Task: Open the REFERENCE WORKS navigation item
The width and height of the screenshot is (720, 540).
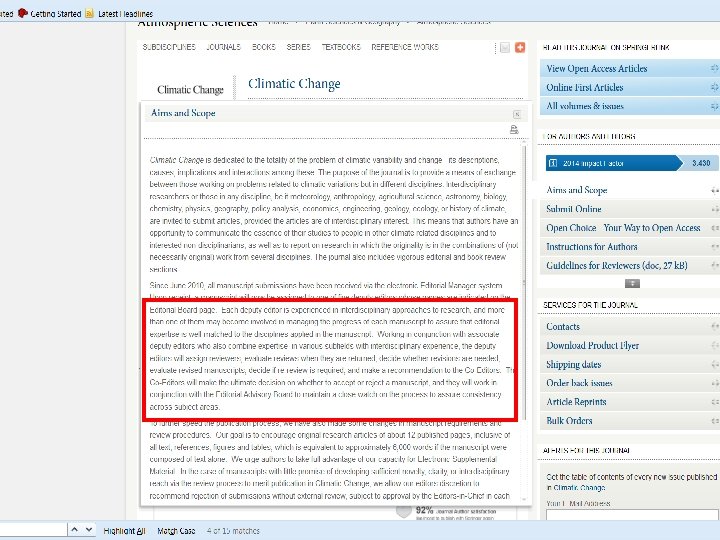Action: 405,47
